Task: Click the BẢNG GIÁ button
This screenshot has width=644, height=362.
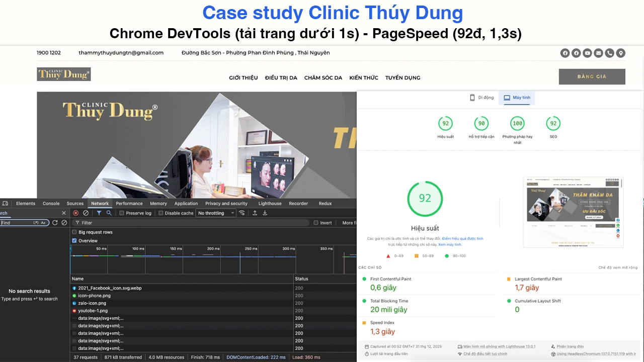Action: click(592, 76)
